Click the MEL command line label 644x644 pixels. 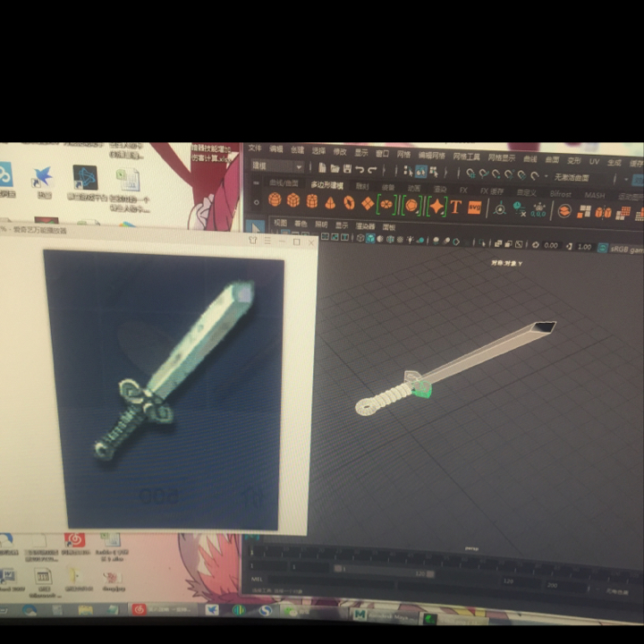257,579
